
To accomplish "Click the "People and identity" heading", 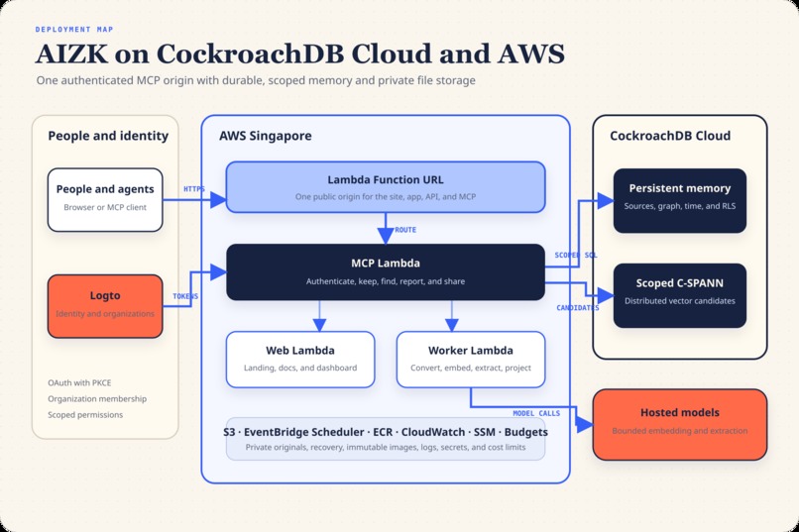I will point(108,136).
